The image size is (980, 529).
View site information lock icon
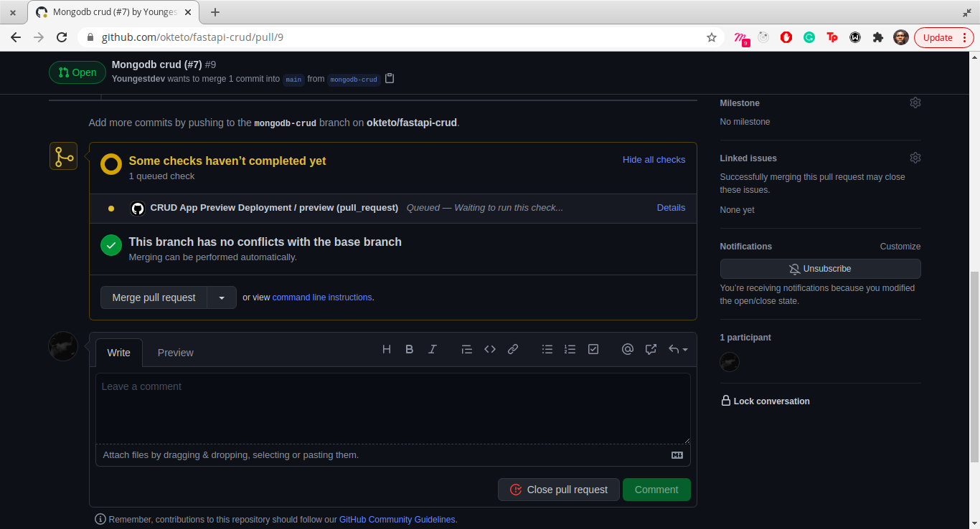coord(90,37)
